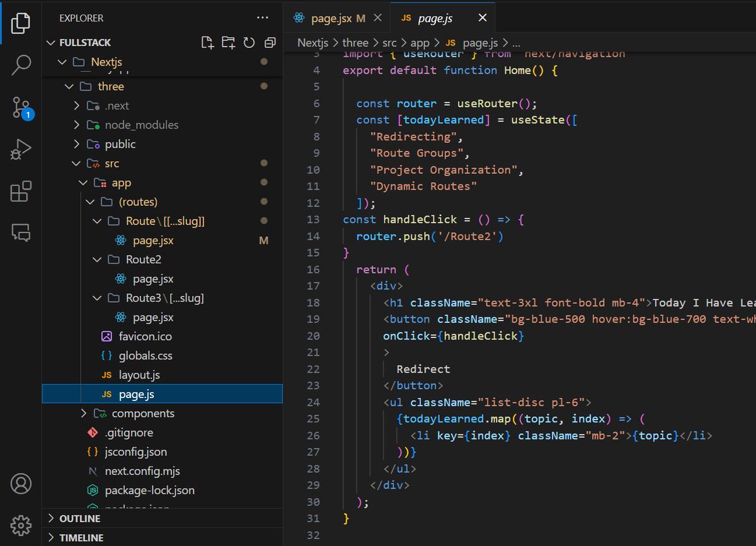Viewport: 756px width, 546px height.
Task: Expand the .next folder
Action: pyautogui.click(x=162, y=106)
